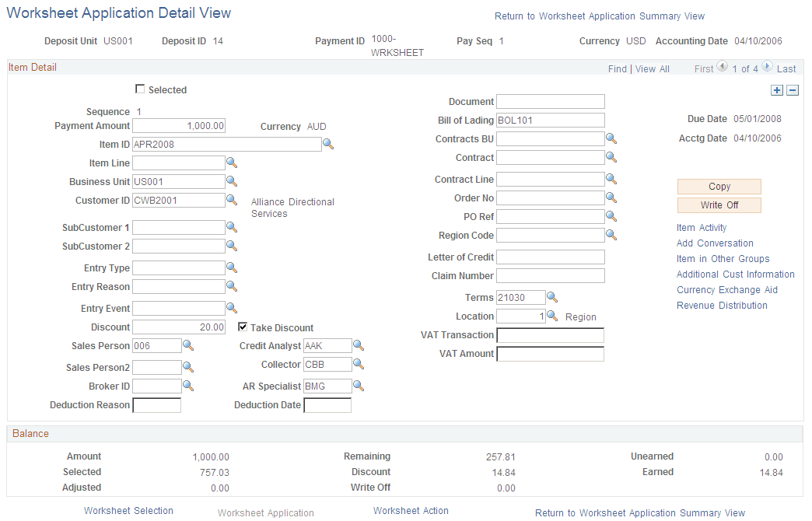The width and height of the screenshot is (812, 521).
Task: Open the Worksheet Action tab
Action: [x=411, y=511]
